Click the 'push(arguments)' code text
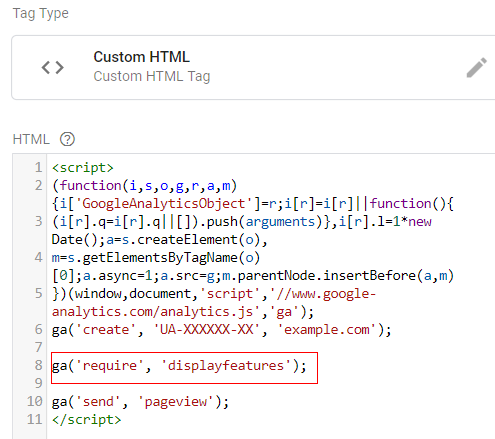Viewport: 495px width, 439px height. pos(265,222)
